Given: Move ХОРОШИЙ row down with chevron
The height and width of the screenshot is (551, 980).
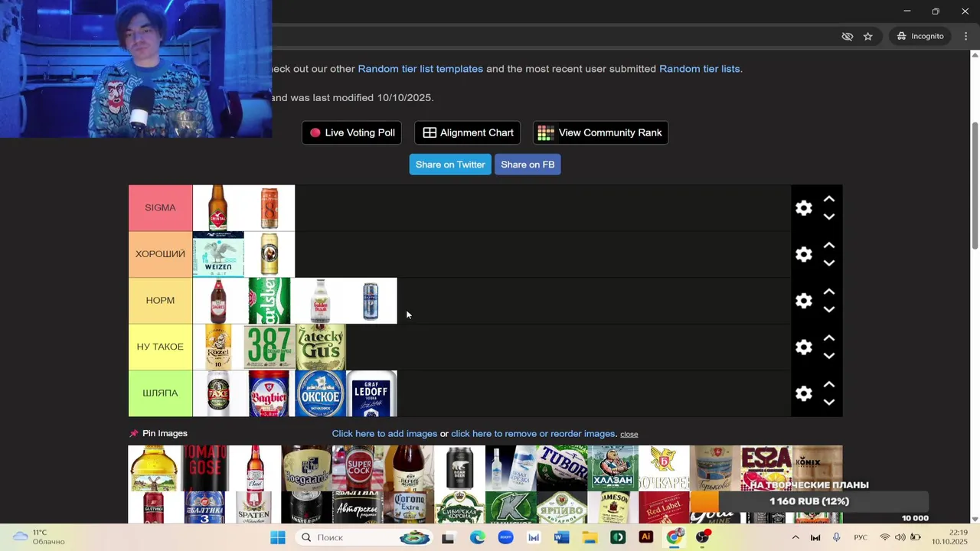Looking at the screenshot, I should point(828,263).
